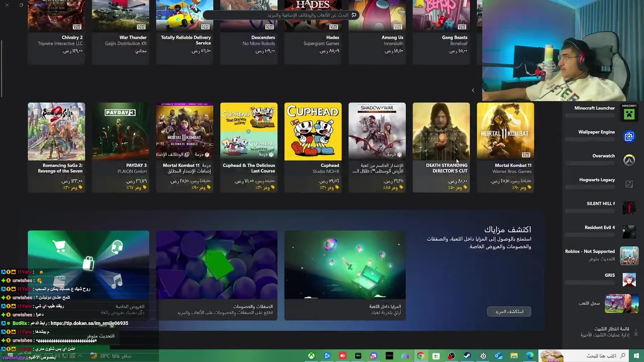644x362 pixels.
Task: Open File Explorer from the taskbar
Action: [514, 356]
